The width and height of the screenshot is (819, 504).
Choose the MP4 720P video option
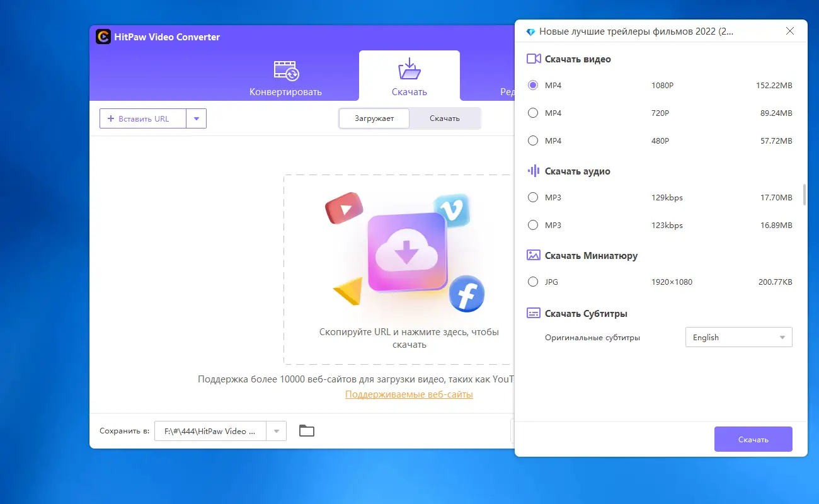(x=533, y=113)
